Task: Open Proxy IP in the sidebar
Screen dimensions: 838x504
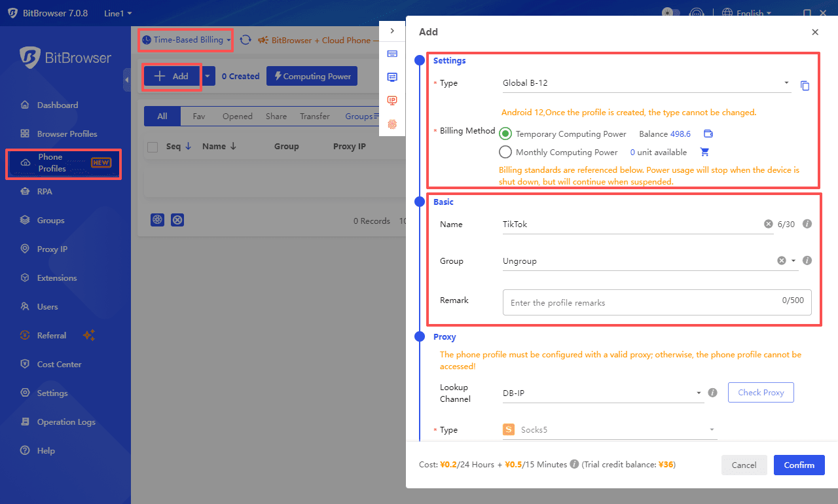Action: (x=52, y=249)
